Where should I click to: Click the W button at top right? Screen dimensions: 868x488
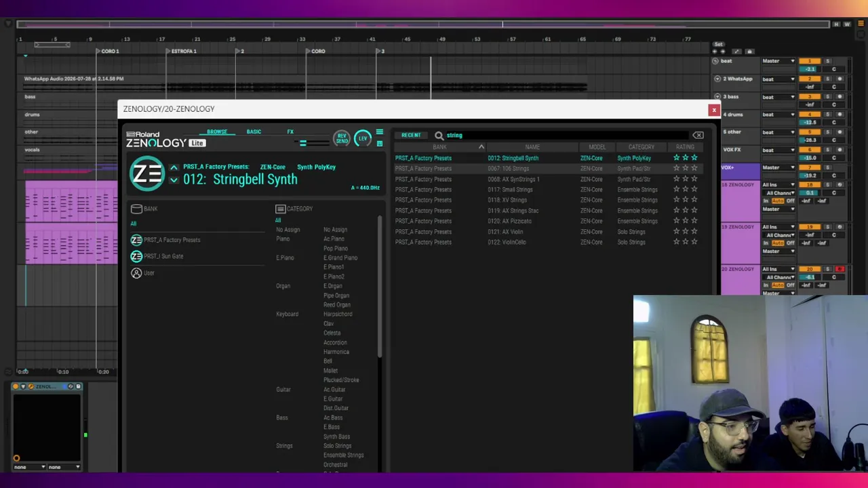click(x=847, y=24)
